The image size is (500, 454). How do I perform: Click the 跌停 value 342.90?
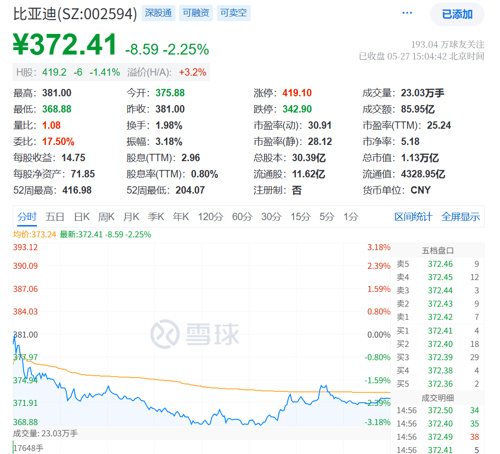click(x=297, y=109)
